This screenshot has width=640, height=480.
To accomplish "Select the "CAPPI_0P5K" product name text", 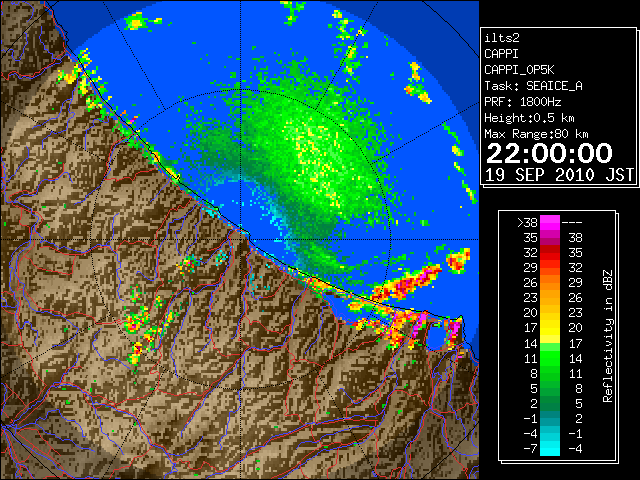I will pos(519,70).
